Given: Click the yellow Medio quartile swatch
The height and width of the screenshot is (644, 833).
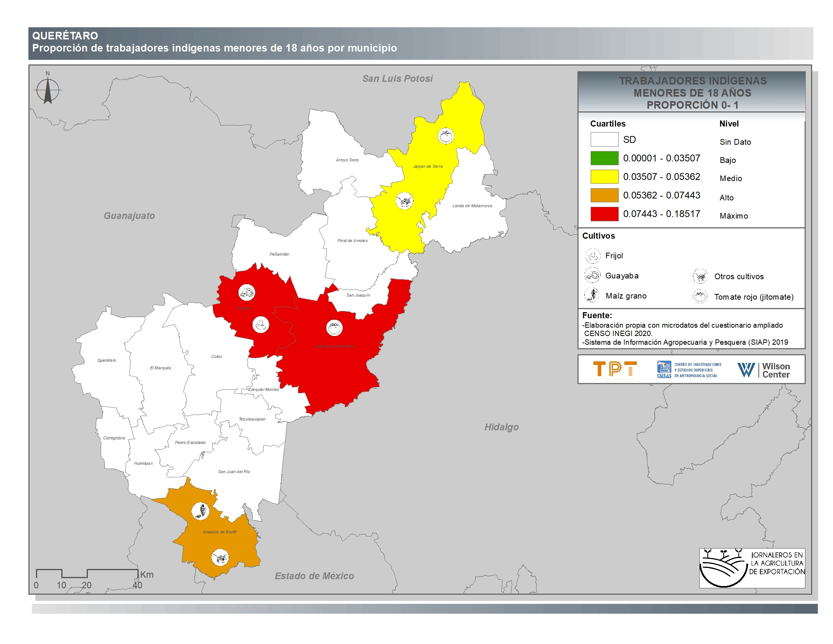Looking at the screenshot, I should pyautogui.click(x=604, y=177).
